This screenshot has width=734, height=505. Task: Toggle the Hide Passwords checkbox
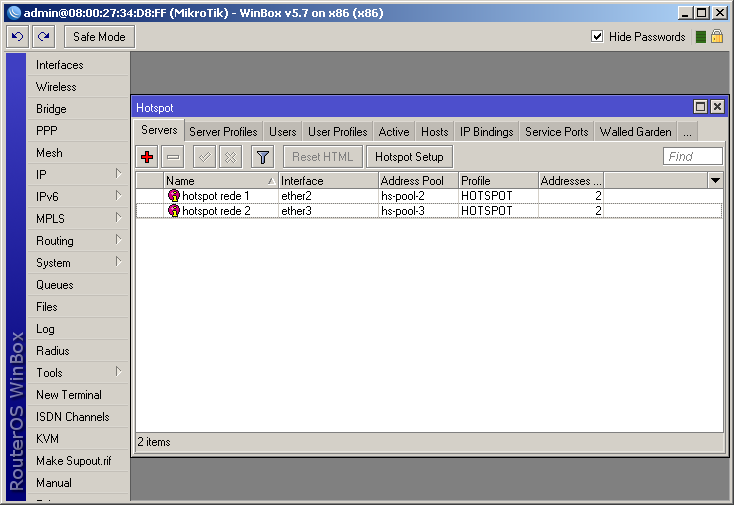pos(597,37)
